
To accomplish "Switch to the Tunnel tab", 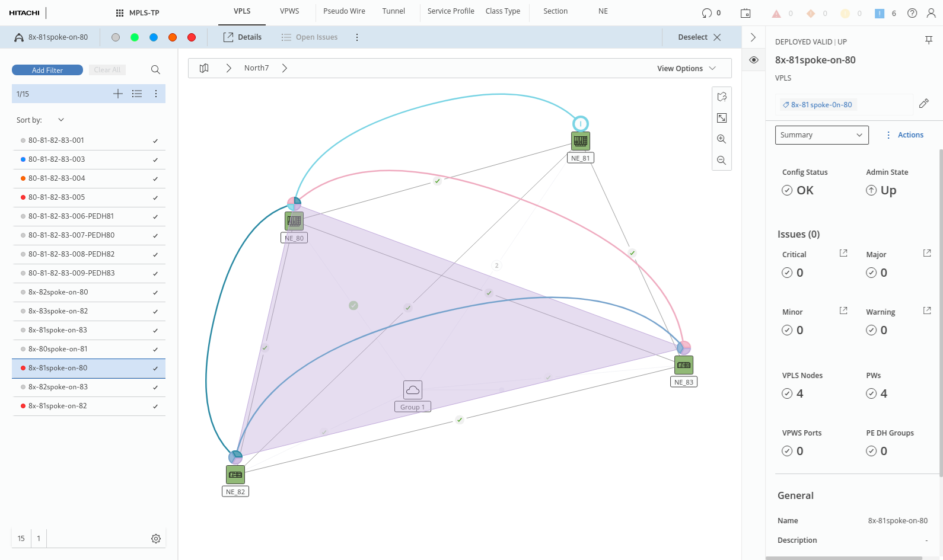I will pyautogui.click(x=393, y=11).
